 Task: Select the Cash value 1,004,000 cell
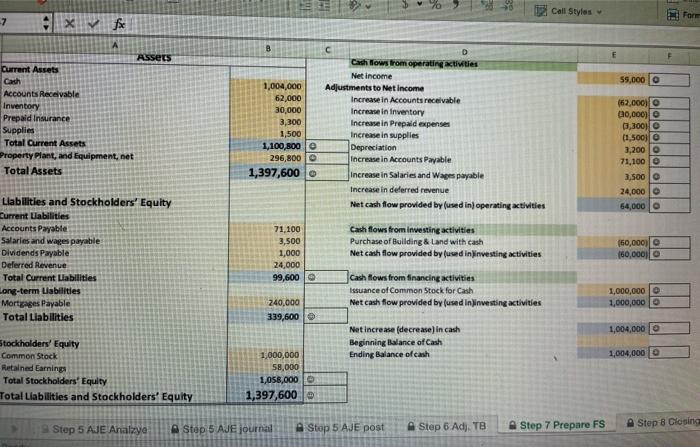(268, 86)
